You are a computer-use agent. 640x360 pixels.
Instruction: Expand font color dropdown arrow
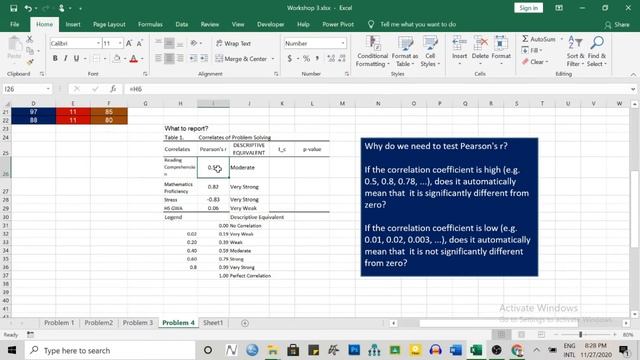click(142, 59)
